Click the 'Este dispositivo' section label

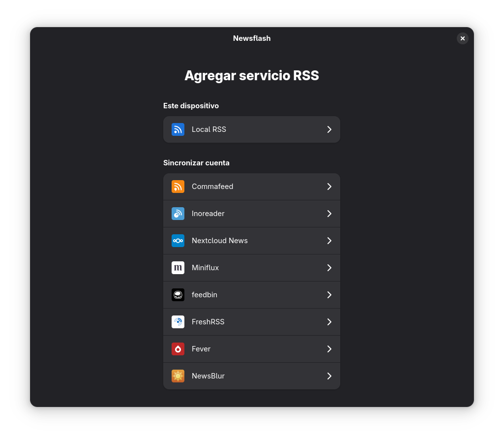pyautogui.click(x=191, y=106)
